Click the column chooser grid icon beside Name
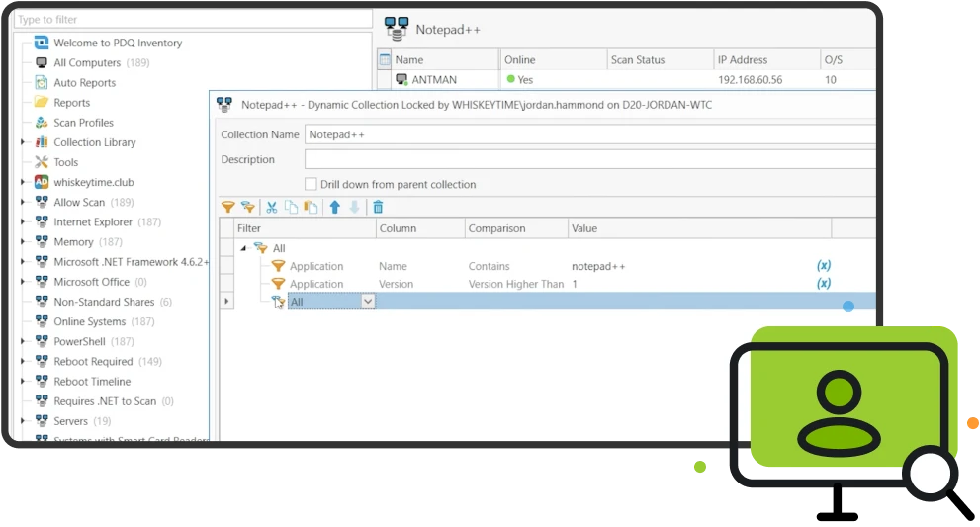980x527 pixels. 385,59
